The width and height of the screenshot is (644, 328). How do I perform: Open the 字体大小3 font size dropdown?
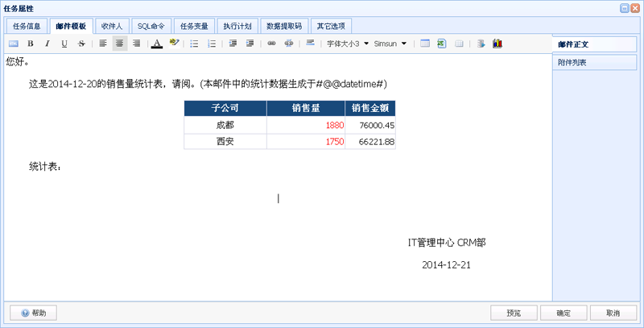pos(348,44)
